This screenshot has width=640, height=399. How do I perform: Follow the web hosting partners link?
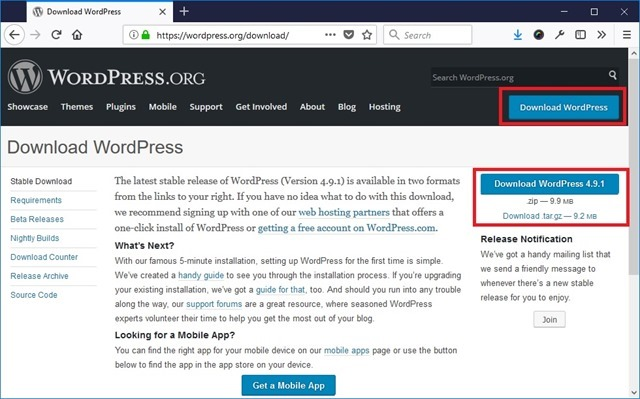point(344,213)
